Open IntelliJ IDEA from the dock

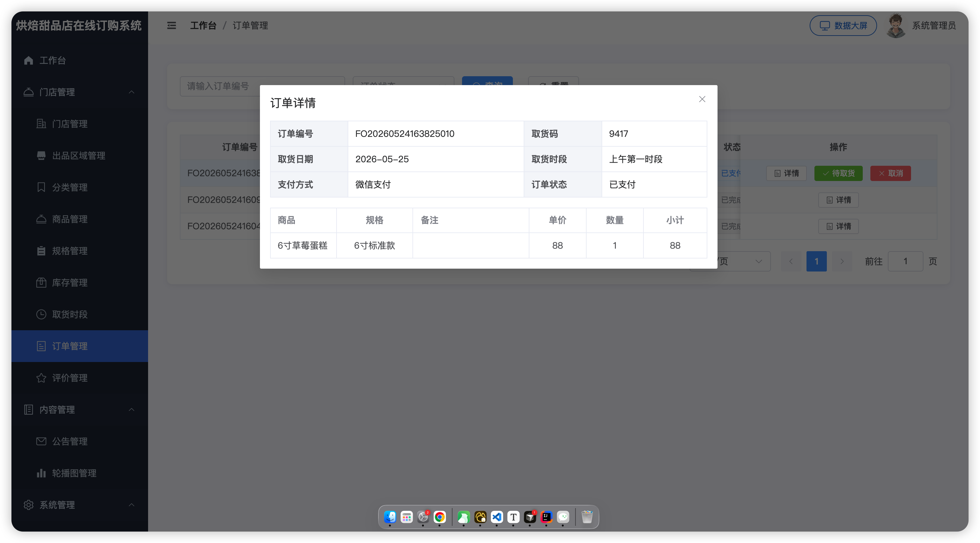[x=547, y=517]
